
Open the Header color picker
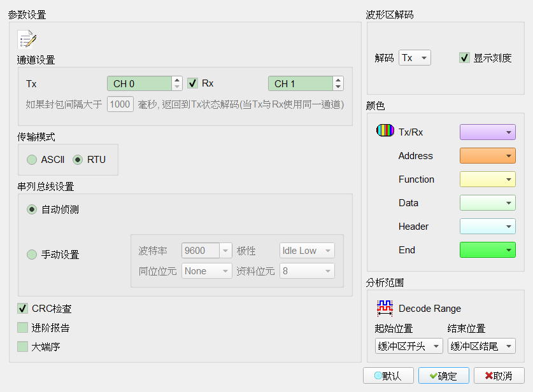click(487, 227)
